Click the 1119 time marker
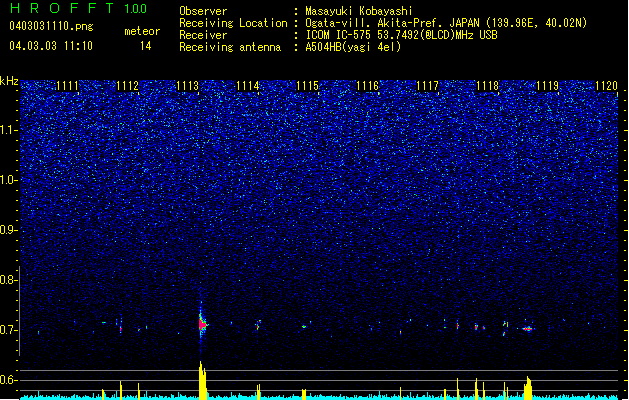Screen dimensions: 629x400 [547, 86]
